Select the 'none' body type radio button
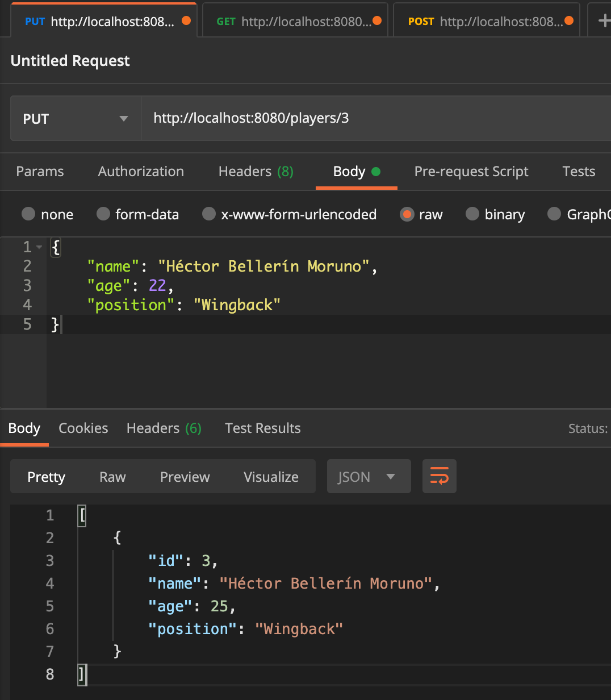Viewport: 611px width, 700px height. [28, 214]
